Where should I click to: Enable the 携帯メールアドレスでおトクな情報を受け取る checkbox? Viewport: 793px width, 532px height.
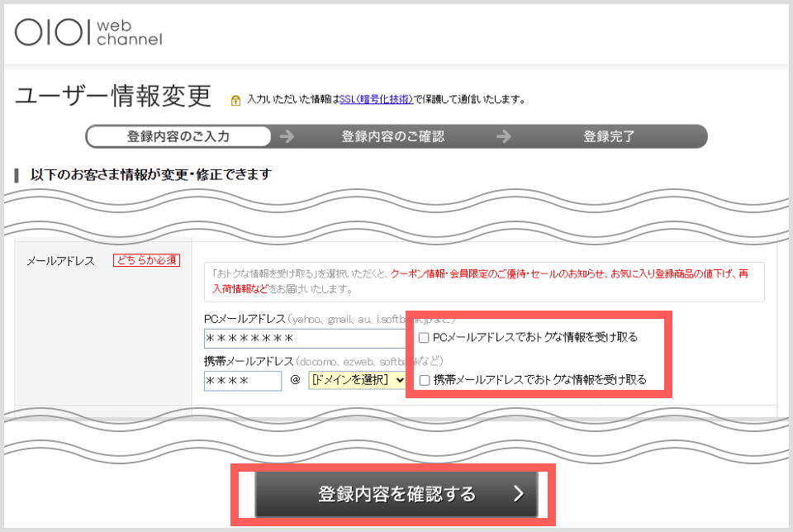(x=424, y=380)
